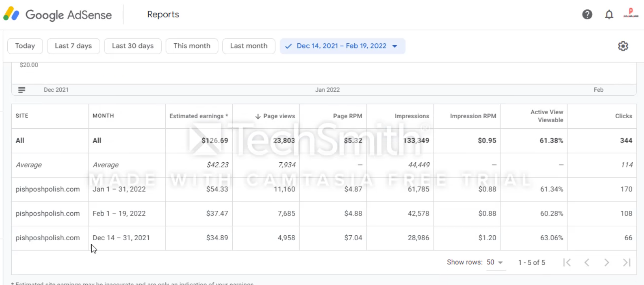This screenshot has width=644, height=285.
Task: Click Feb 1 – 19, 2022 month cell
Action: [119, 214]
